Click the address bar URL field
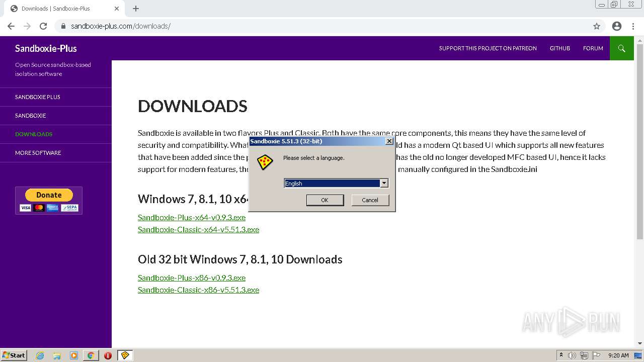644x362 pixels. pos(322,26)
